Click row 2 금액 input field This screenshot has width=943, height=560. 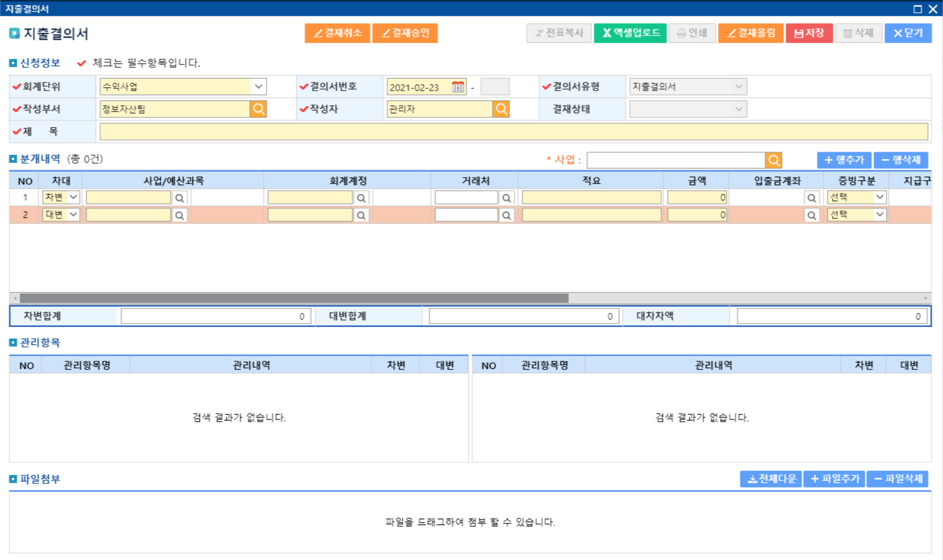(x=697, y=215)
